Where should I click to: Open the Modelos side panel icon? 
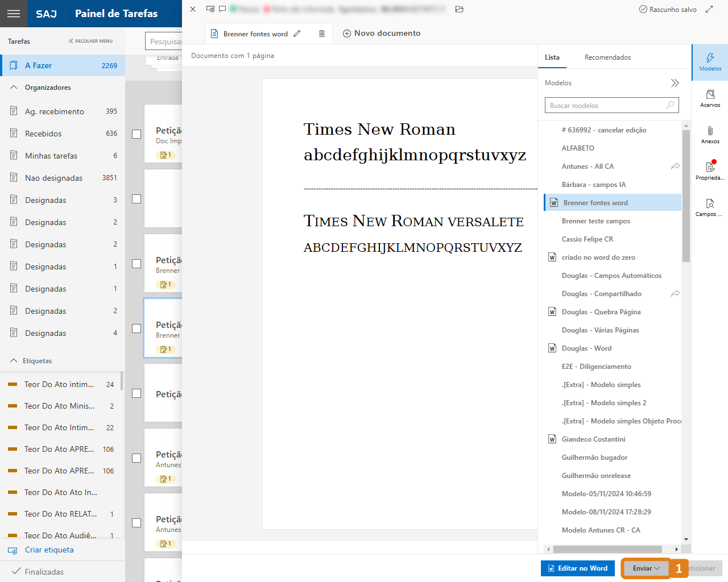(710, 61)
